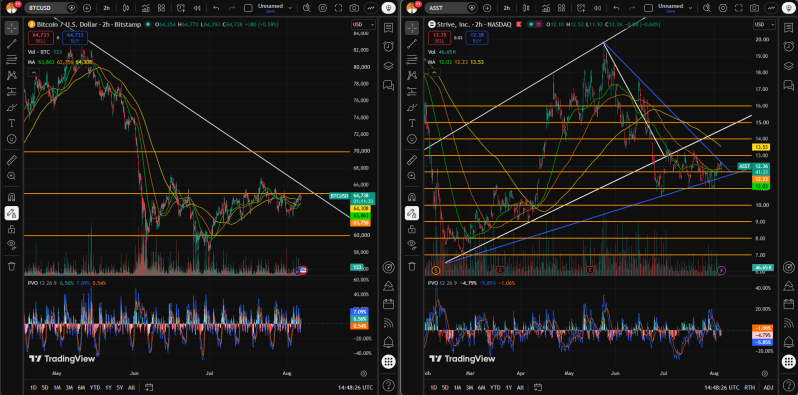Screen dimensions: 798x395
Task: Select the text tool on ASST left toolbar
Action: [412, 123]
